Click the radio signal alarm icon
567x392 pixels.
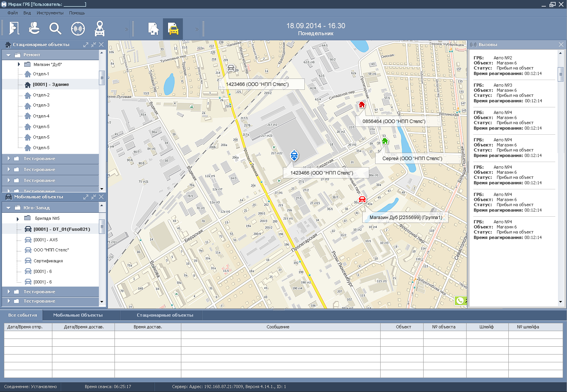[78, 29]
